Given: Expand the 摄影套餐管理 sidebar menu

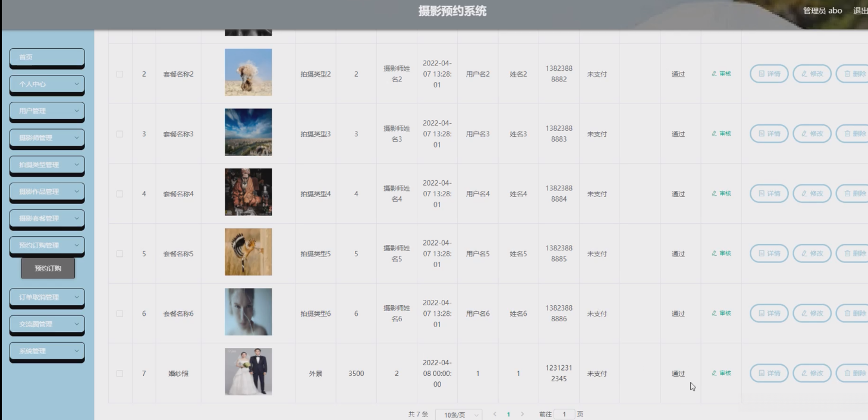Looking at the screenshot, I should click(47, 218).
